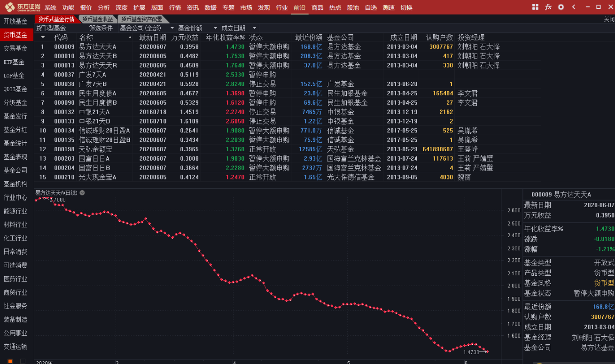
Task: Select 医药行业 in the sidebar
Action: pos(16,279)
